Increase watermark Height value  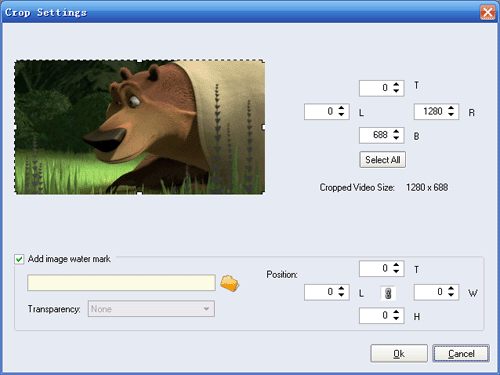396,312
